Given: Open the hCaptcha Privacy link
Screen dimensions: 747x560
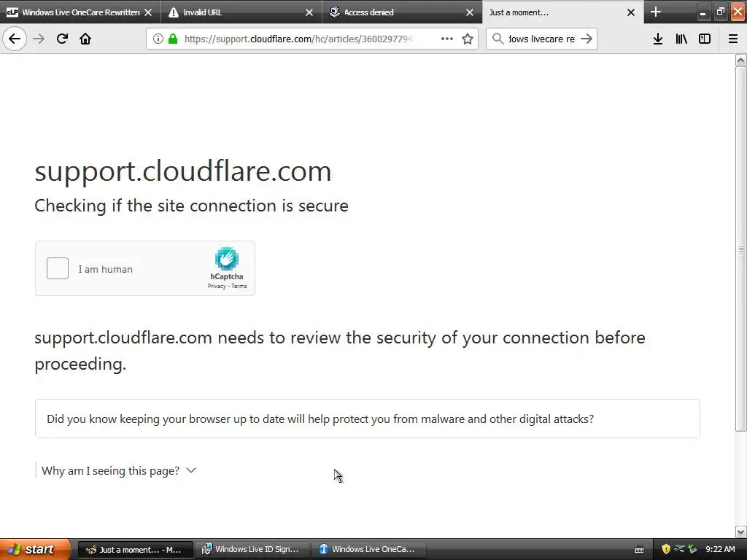Looking at the screenshot, I should click(217, 286).
